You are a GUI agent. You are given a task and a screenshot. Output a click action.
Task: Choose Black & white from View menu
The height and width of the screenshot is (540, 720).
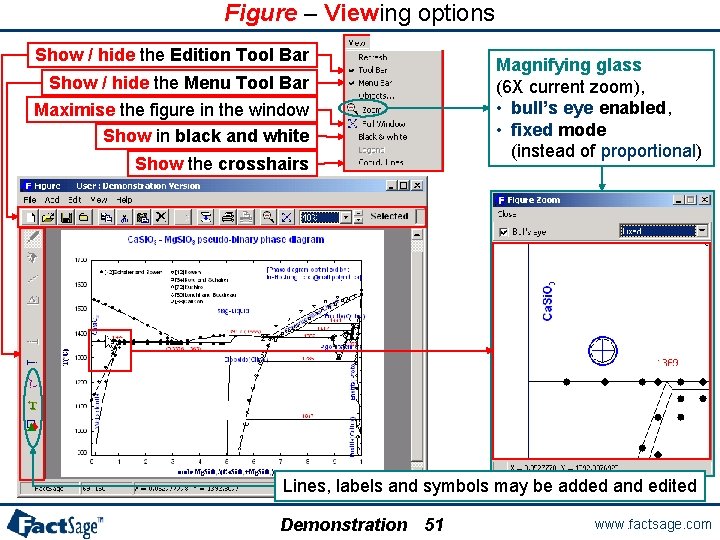(x=382, y=137)
